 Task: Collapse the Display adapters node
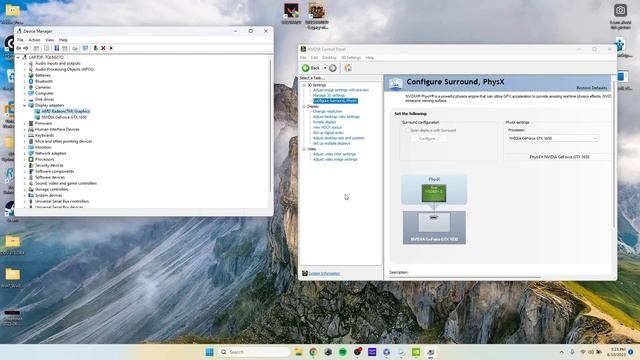pyautogui.click(x=24, y=105)
